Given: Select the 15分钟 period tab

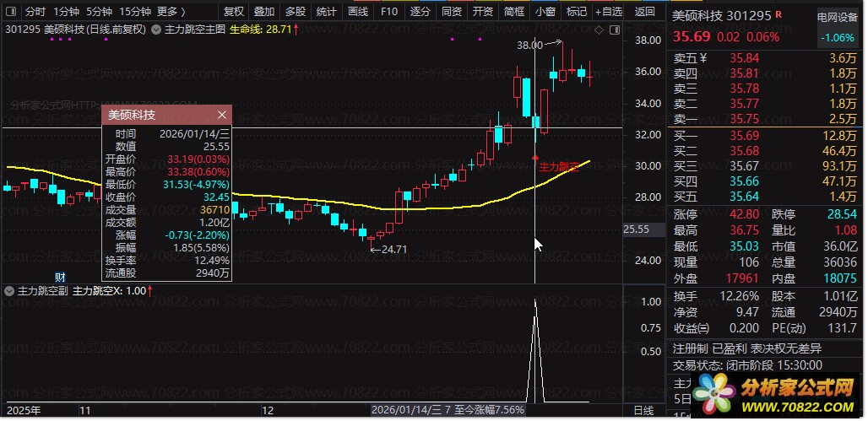Looking at the screenshot, I should (135, 11).
